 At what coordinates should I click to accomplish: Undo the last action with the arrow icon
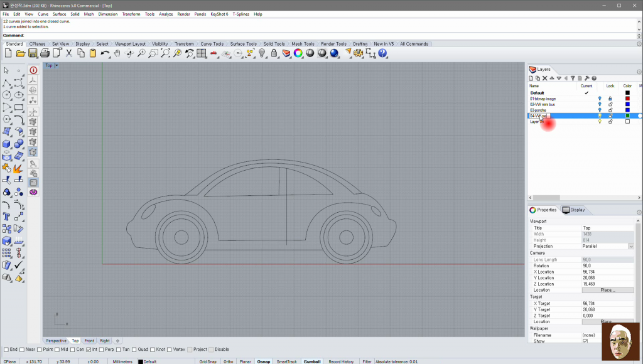(x=105, y=53)
